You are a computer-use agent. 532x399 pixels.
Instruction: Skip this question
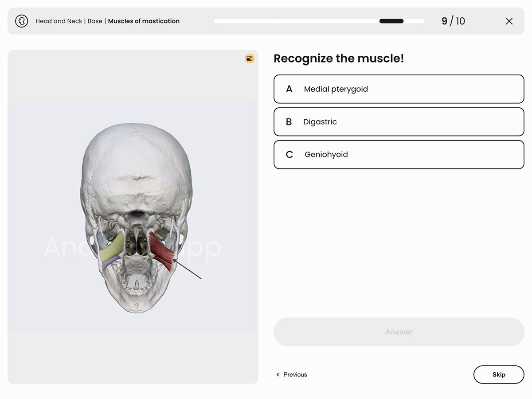pyautogui.click(x=499, y=375)
